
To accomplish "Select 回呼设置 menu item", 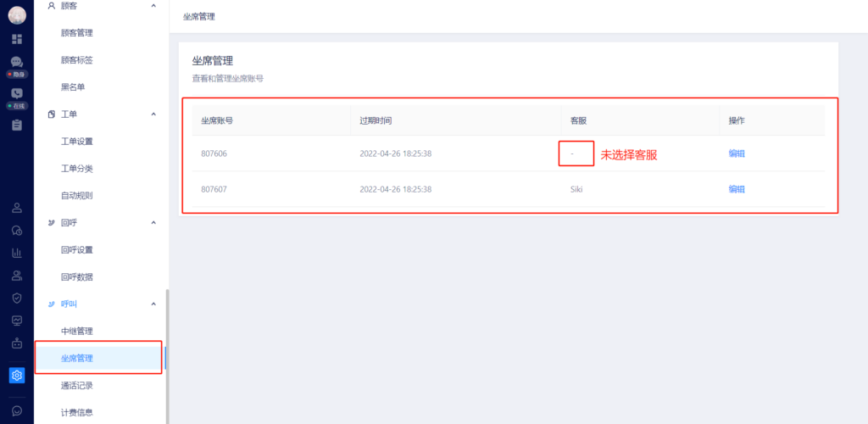I will click(x=77, y=249).
